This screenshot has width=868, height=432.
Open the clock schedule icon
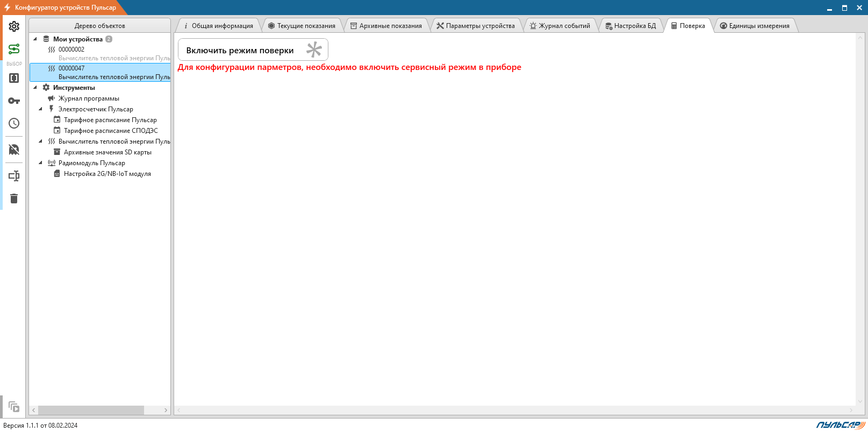pyautogui.click(x=14, y=123)
